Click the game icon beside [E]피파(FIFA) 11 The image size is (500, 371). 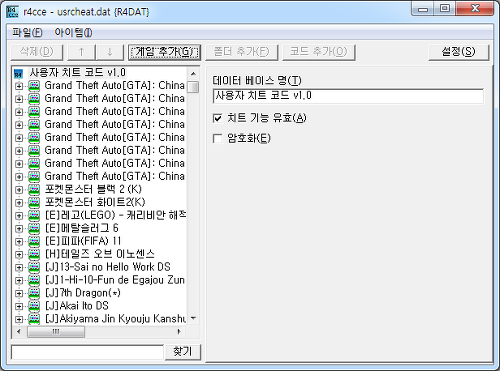tap(34, 241)
